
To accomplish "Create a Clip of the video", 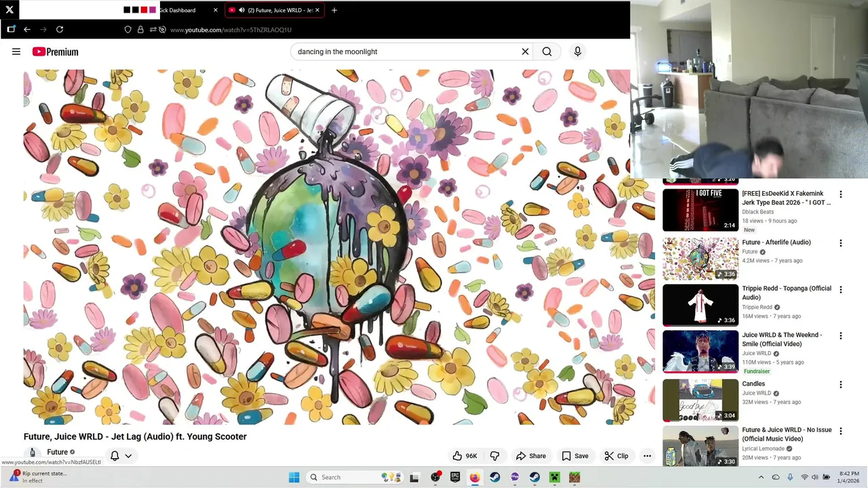I will pos(616,456).
